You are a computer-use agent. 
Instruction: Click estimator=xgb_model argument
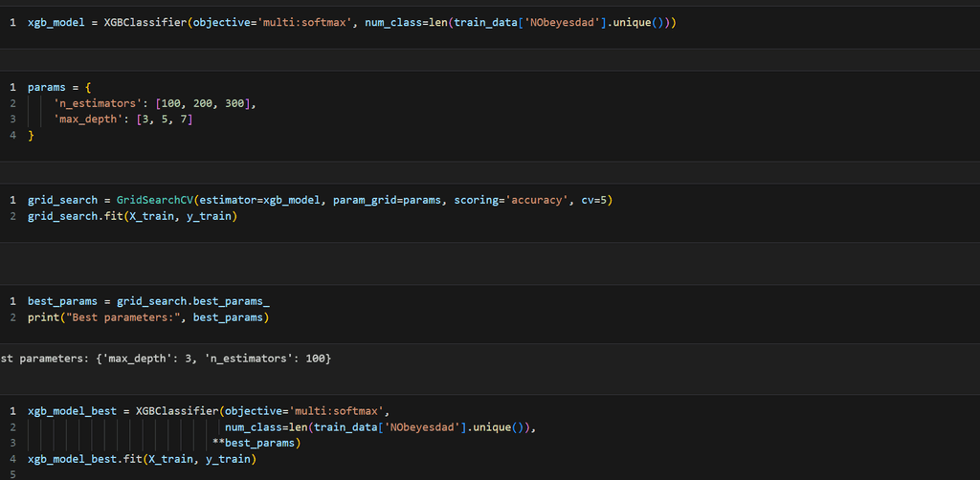coord(259,201)
